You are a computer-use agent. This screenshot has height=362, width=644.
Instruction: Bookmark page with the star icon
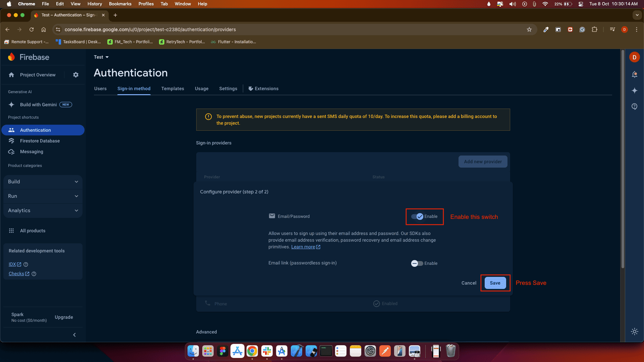coord(529,29)
